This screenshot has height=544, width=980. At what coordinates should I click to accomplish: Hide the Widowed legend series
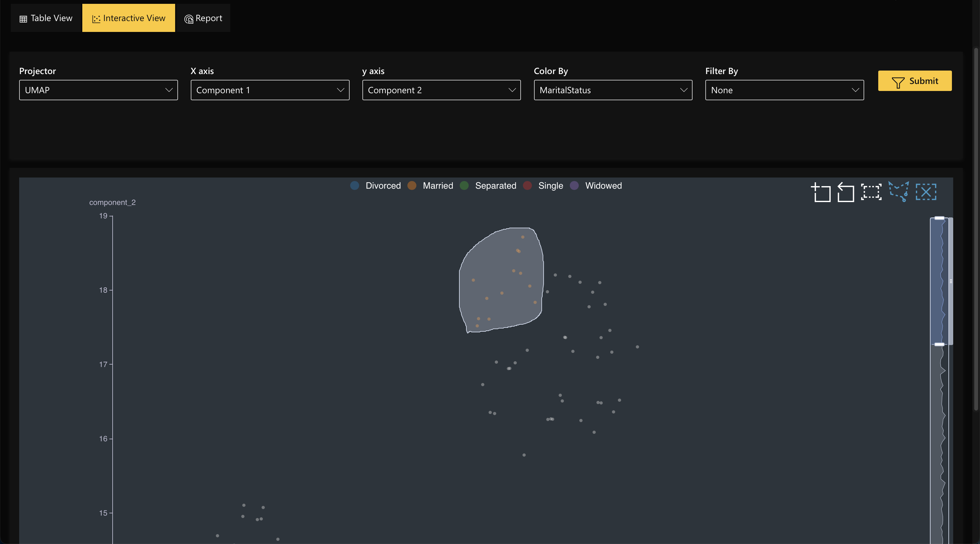[x=603, y=186]
